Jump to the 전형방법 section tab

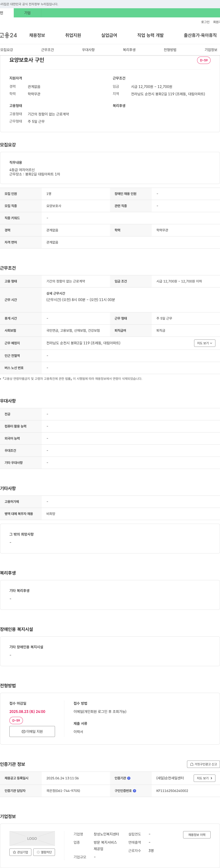pos(170,50)
